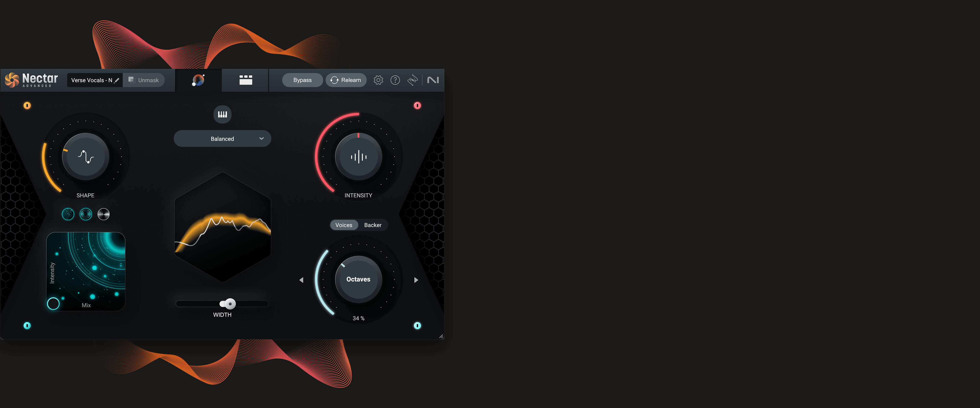Select the Voices tab label
980x408 pixels.
coord(343,224)
